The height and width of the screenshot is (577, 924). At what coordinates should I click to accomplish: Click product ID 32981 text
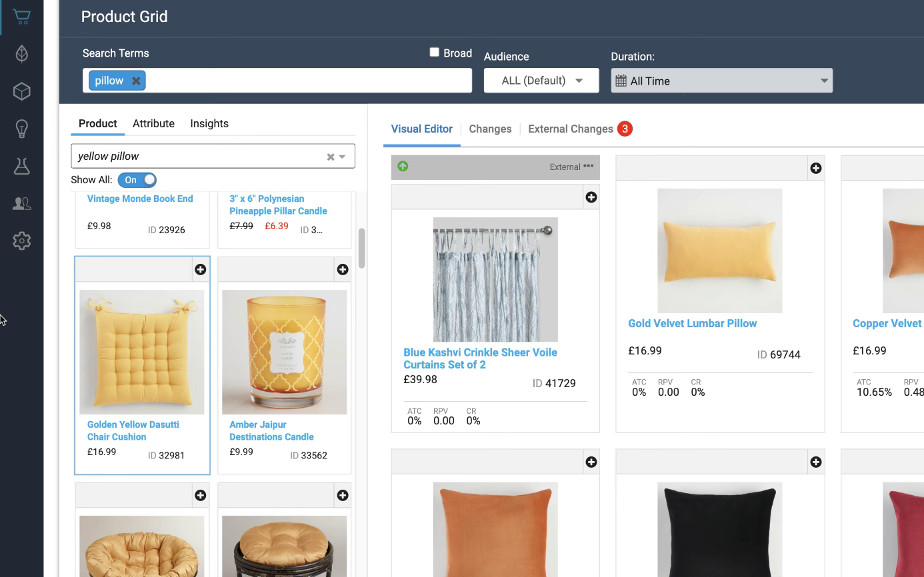click(x=166, y=456)
